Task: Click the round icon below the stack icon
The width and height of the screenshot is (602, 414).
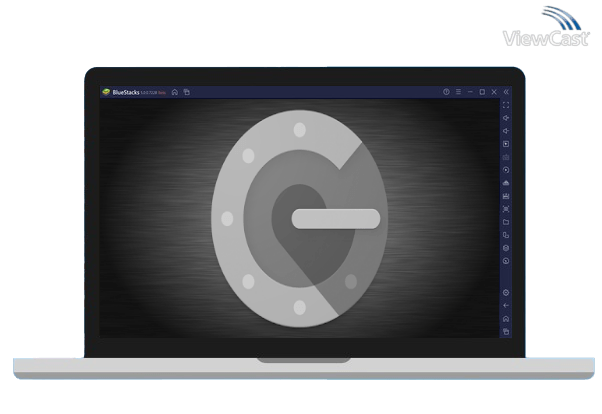Action: coord(506,261)
